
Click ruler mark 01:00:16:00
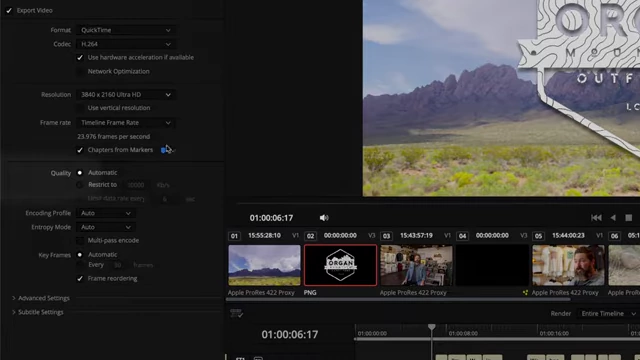pyautogui.click(x=554, y=333)
